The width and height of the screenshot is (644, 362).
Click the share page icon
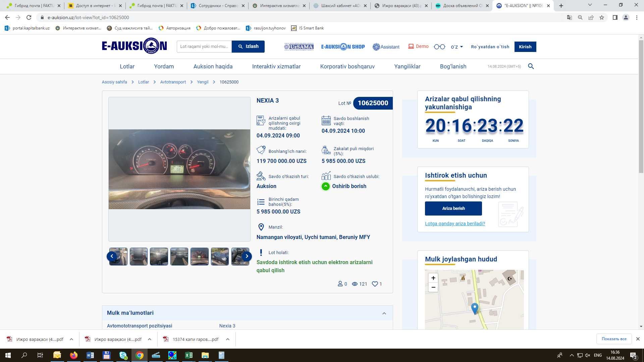tap(591, 17)
